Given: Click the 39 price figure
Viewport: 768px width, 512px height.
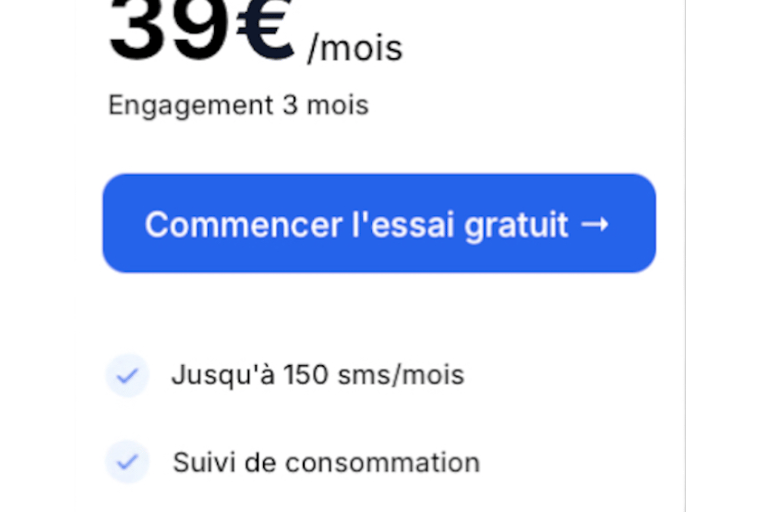Looking at the screenshot, I should [170, 28].
